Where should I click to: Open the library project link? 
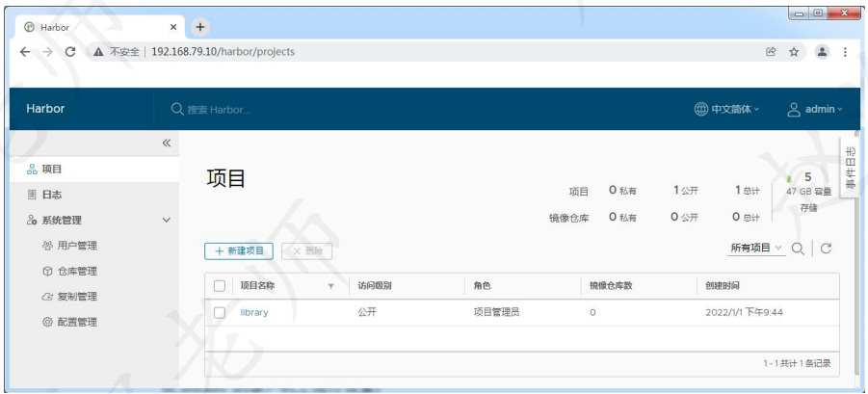[254, 312]
